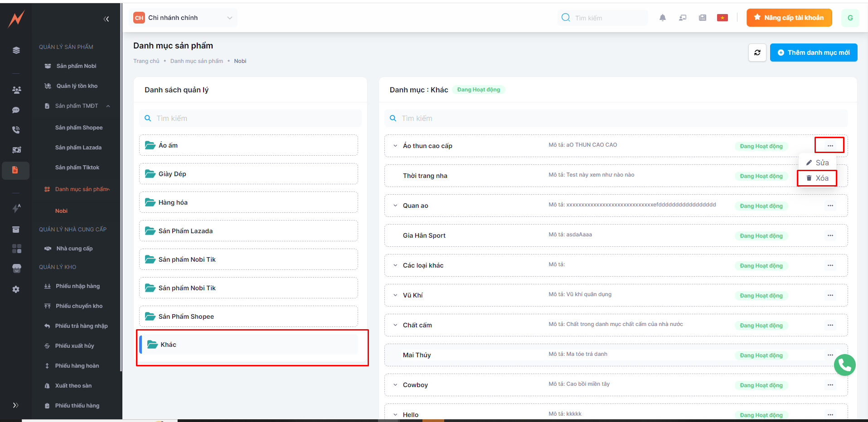
Task: Open the grid dashboard icon in the left rail
Action: click(x=17, y=249)
